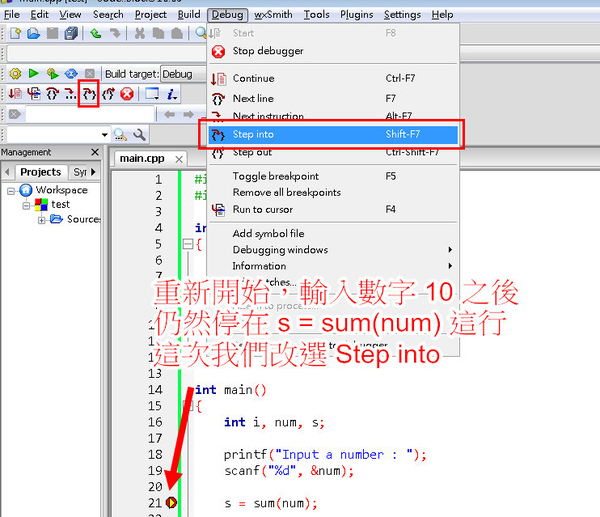The image size is (600, 517).
Task: Open the Edit menu
Action: coord(39,15)
